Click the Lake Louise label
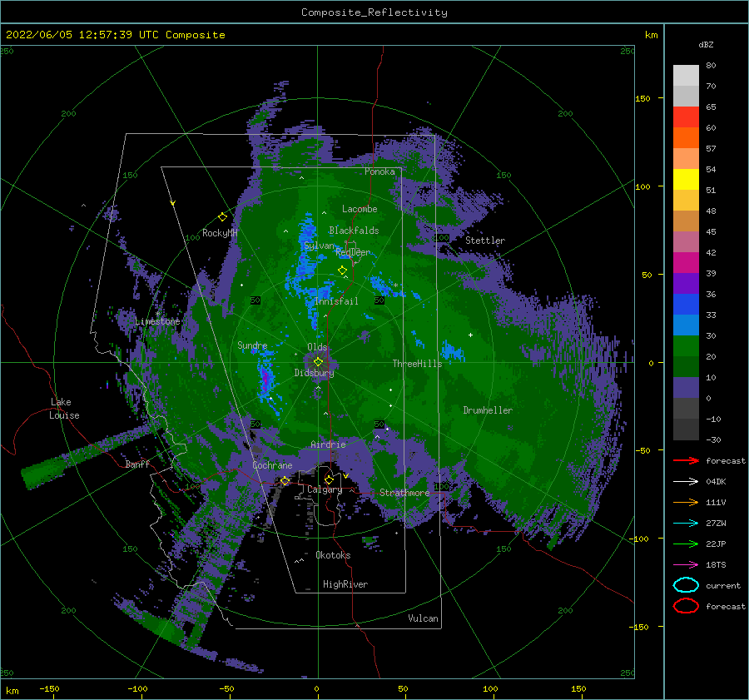 pos(64,409)
